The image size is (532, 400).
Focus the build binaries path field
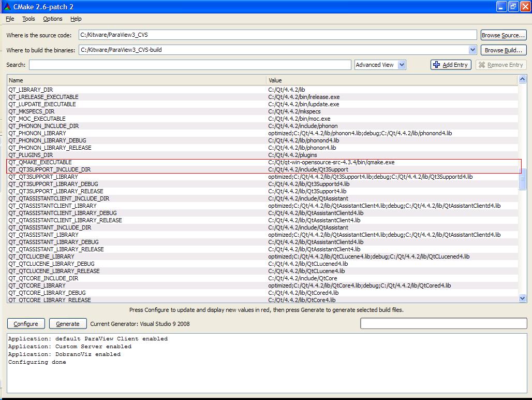274,50
